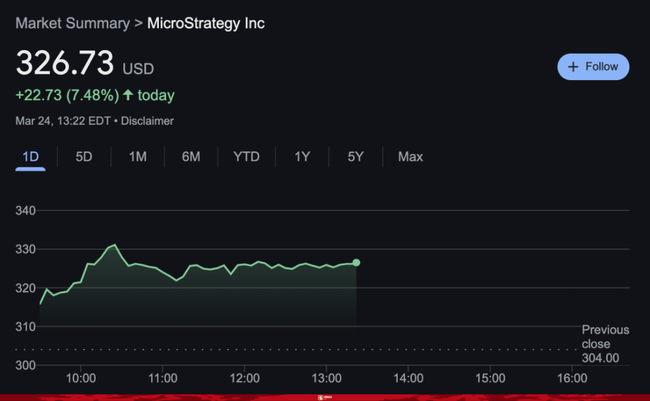Open the Disclaimer link

pos(147,121)
